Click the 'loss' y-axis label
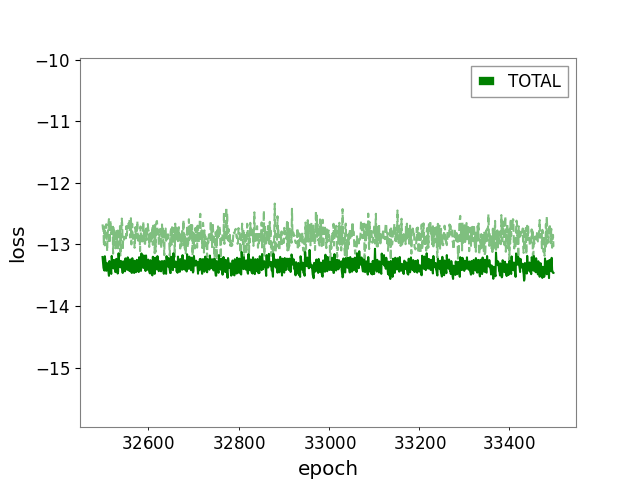The width and height of the screenshot is (640, 480). 17,244
